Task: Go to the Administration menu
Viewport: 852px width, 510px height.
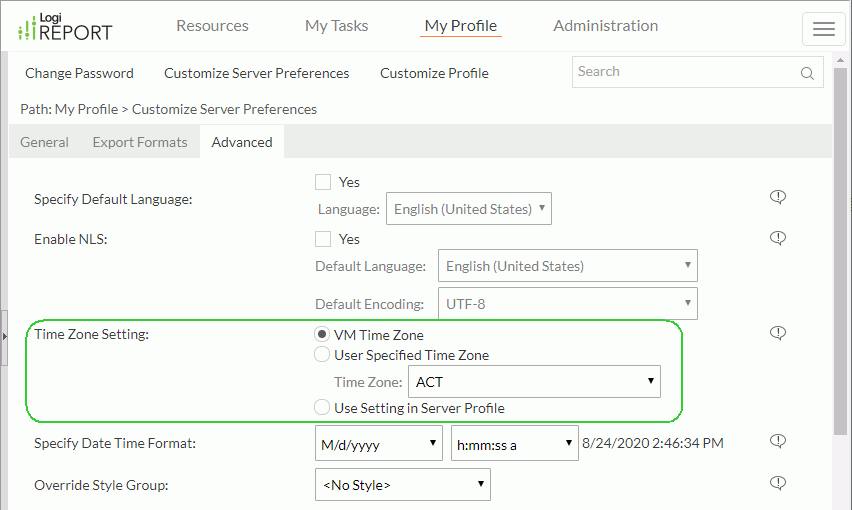Action: click(605, 26)
